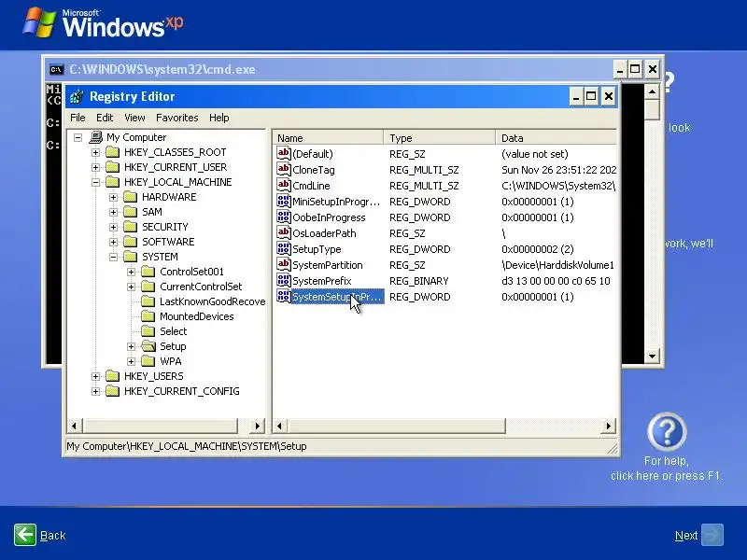The height and width of the screenshot is (560, 747).
Task: Expand the Setup key
Action: tap(131, 346)
